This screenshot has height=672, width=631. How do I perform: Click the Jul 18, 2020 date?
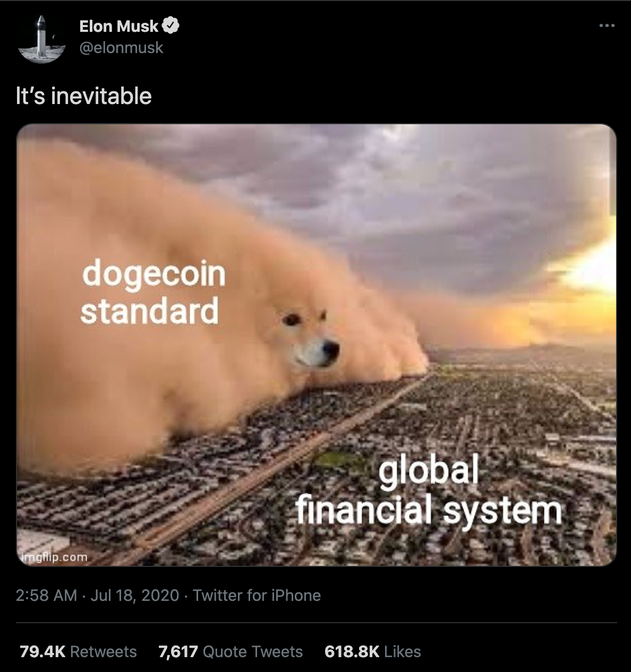click(135, 595)
